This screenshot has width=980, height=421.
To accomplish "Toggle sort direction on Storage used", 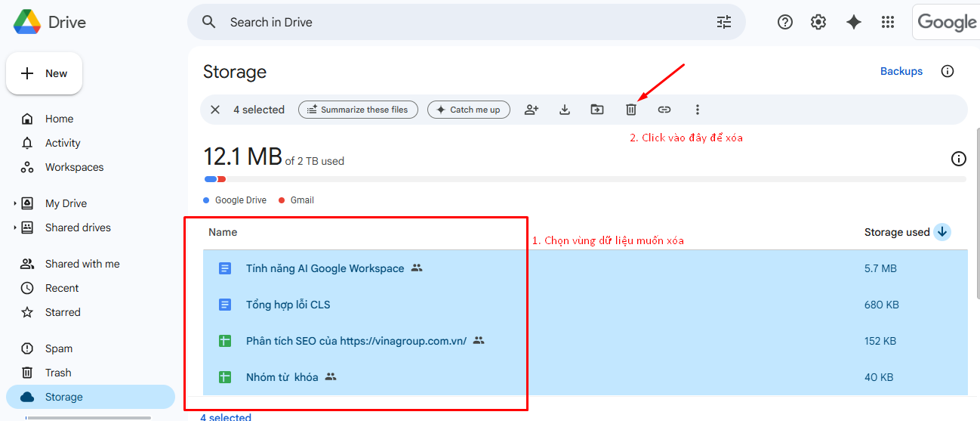I will click(941, 232).
